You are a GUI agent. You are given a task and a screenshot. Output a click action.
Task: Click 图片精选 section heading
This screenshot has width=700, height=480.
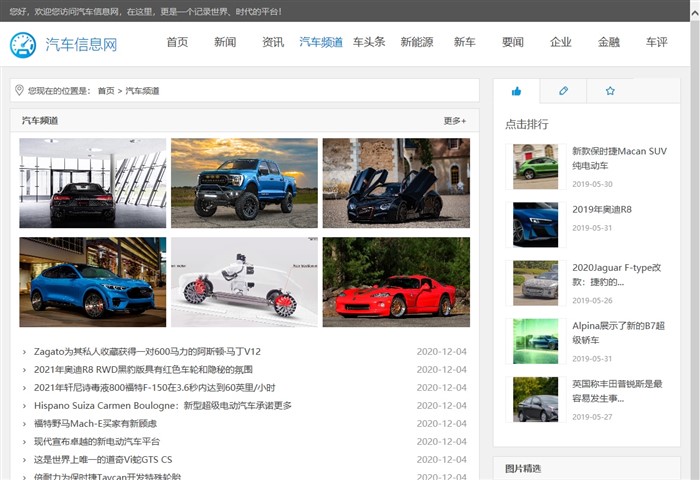(523, 468)
